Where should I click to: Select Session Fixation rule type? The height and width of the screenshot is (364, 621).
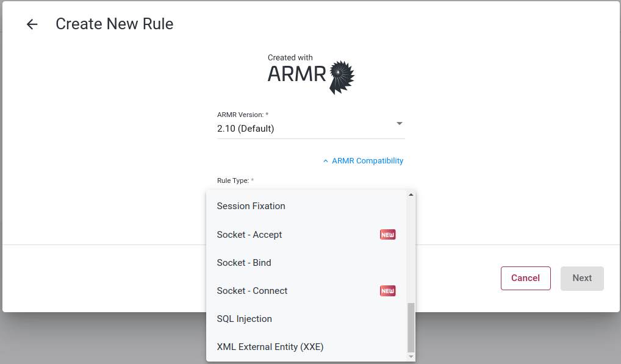click(x=307, y=206)
